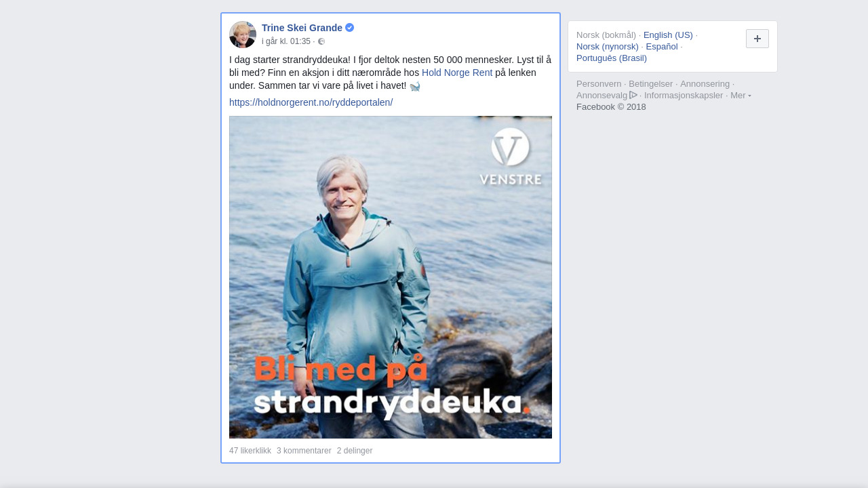
Task: Click the public globe privacy icon
Action: [321, 41]
